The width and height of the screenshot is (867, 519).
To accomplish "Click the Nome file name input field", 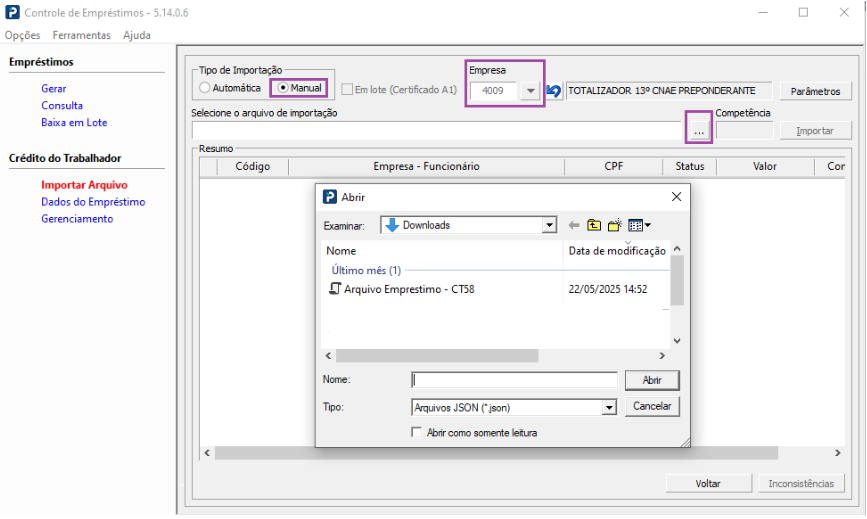I will pyautogui.click(x=514, y=380).
